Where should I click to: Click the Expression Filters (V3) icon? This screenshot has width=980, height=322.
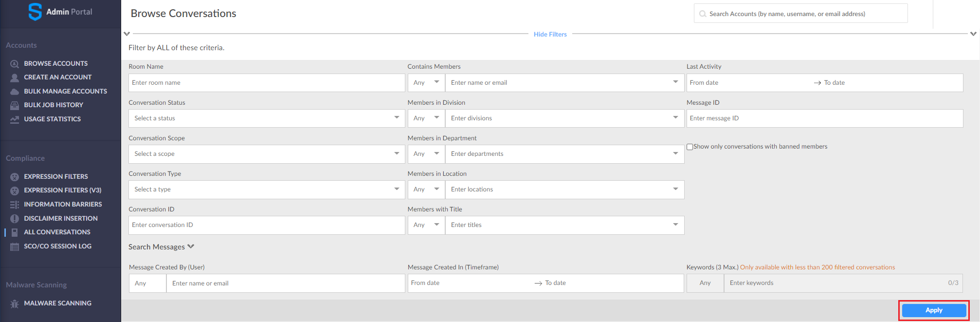point(15,190)
